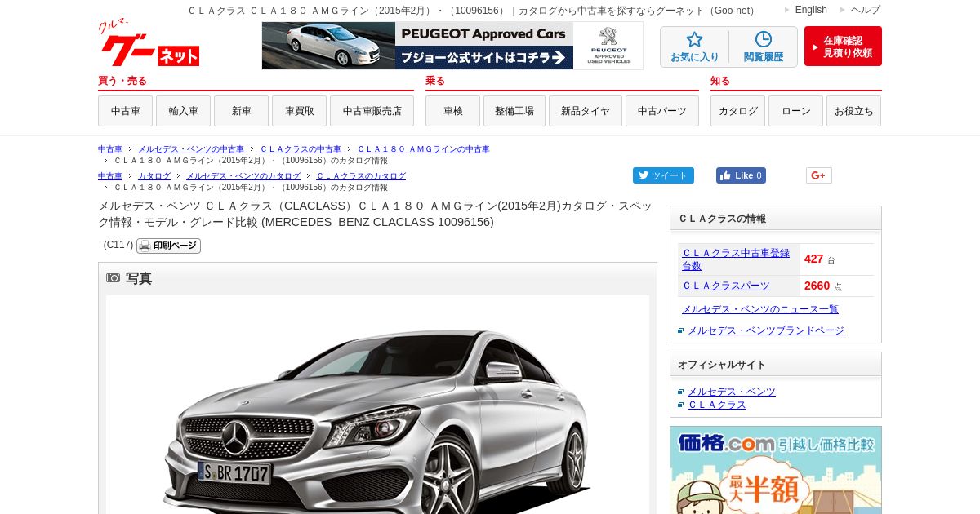
Task: Click カタログ breadcrumb in second row
Action: click(154, 176)
